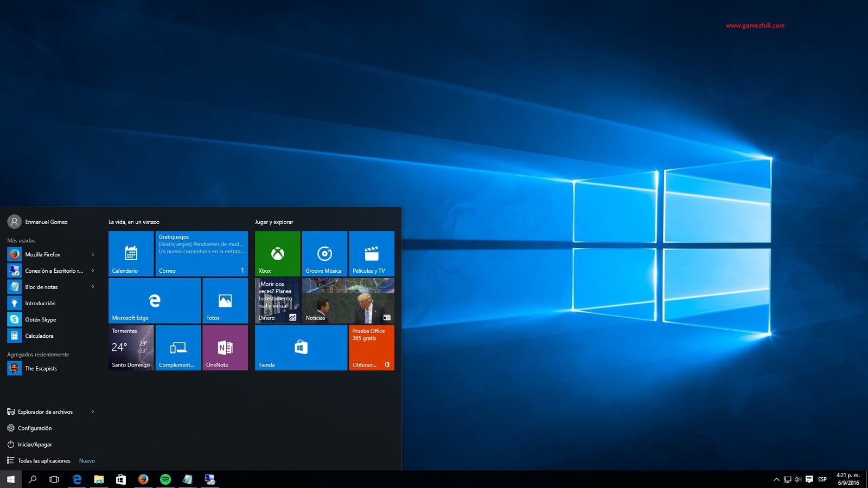Click the Enmanuel Gomez user account
868x488 pixels.
38,222
